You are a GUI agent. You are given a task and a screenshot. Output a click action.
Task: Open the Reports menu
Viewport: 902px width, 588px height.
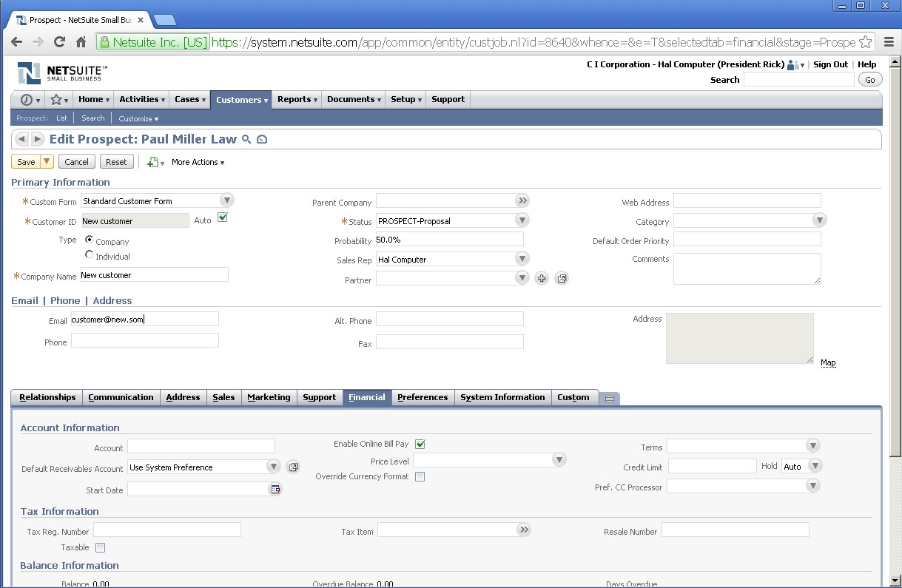click(297, 99)
